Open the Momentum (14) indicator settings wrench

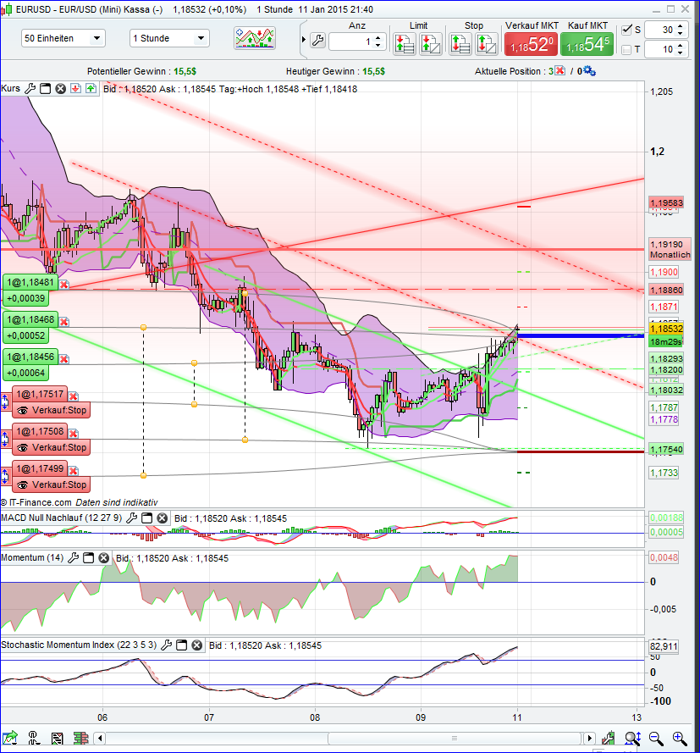click(x=73, y=557)
